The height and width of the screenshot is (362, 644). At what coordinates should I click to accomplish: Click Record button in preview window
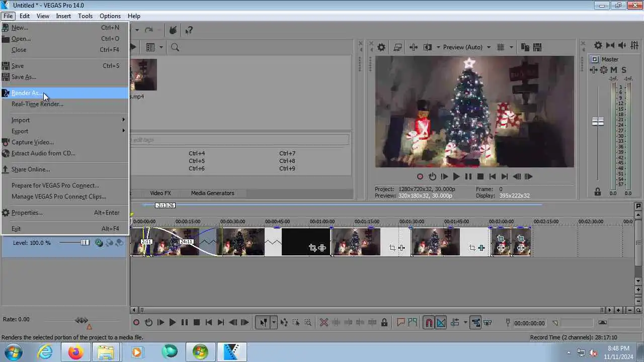420,176
